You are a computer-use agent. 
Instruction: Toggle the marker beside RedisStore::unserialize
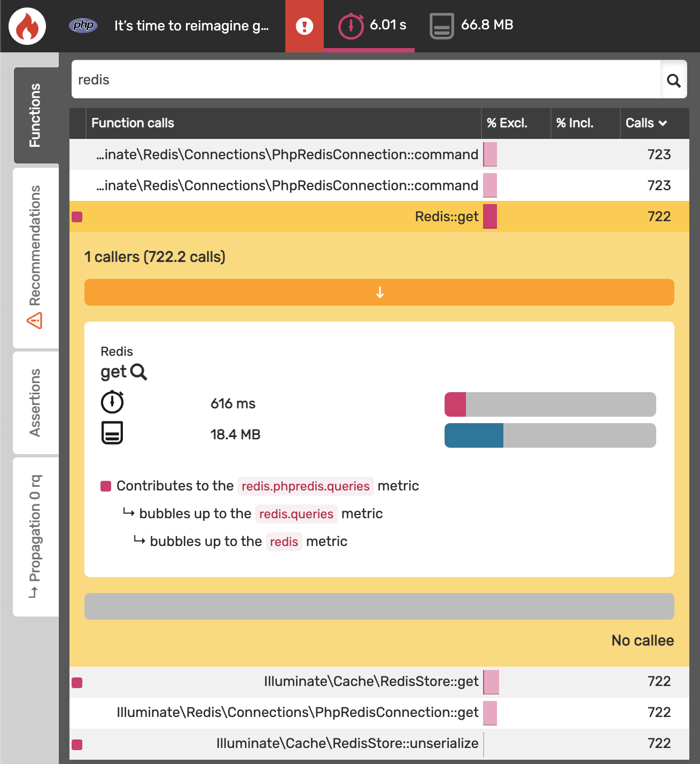point(77,744)
